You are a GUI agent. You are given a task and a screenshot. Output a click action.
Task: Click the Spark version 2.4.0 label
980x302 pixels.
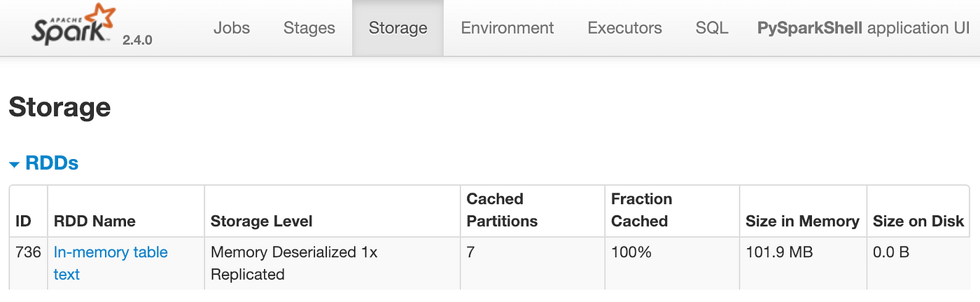pos(137,40)
